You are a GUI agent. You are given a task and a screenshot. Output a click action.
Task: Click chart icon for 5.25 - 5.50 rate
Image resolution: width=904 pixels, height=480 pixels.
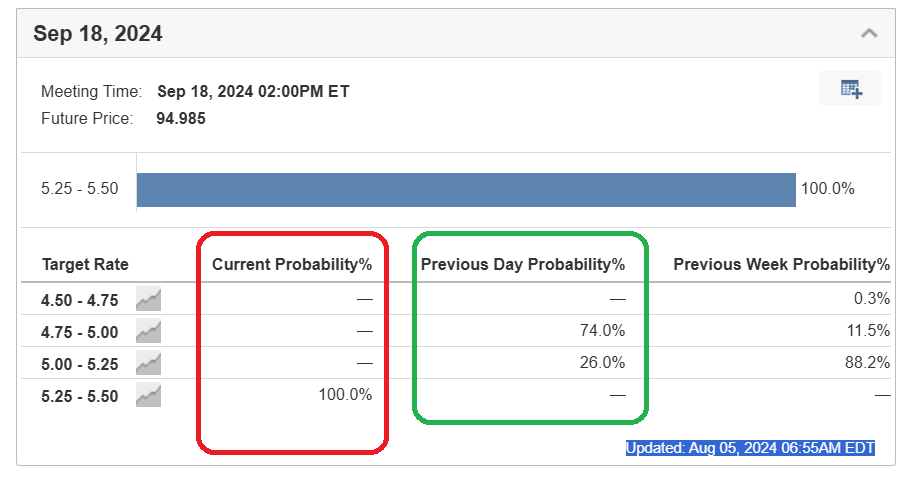pyautogui.click(x=149, y=396)
